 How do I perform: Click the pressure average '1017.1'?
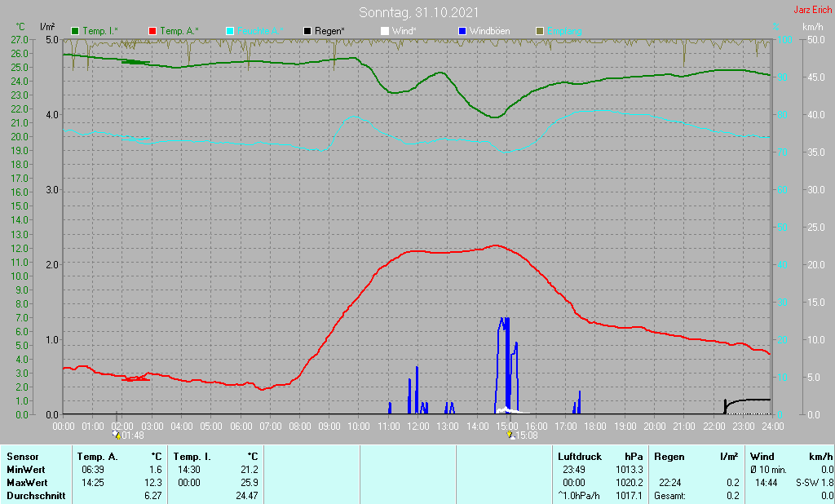point(629,496)
